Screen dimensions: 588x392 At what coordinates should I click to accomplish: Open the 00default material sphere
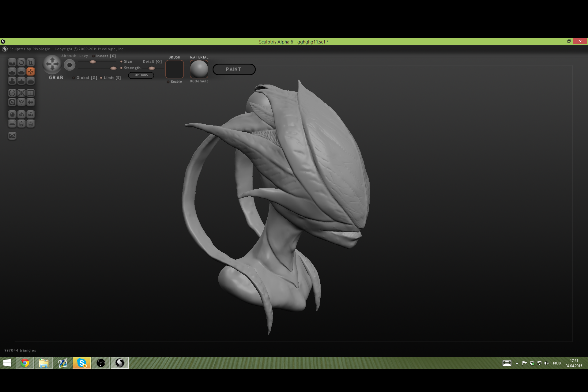coord(199,69)
